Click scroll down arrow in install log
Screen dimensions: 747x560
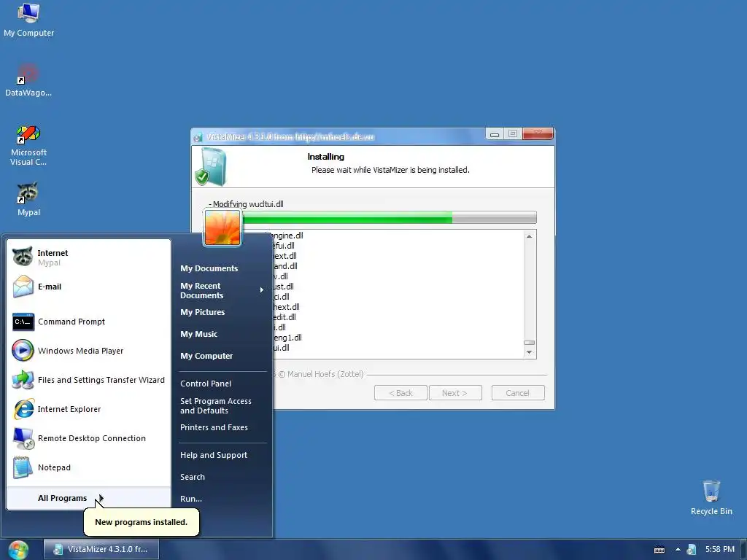529,352
